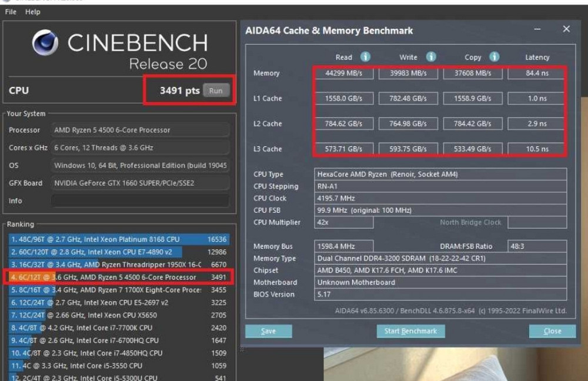Click the empty North Bridge Clock field
Image resolution: width=588 pixels, height=381 pixels.
pyautogui.click(x=537, y=223)
